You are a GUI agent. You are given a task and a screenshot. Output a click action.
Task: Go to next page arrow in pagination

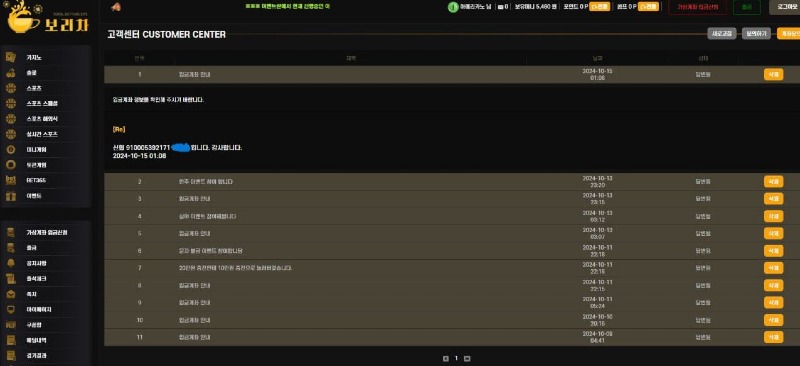(467, 358)
